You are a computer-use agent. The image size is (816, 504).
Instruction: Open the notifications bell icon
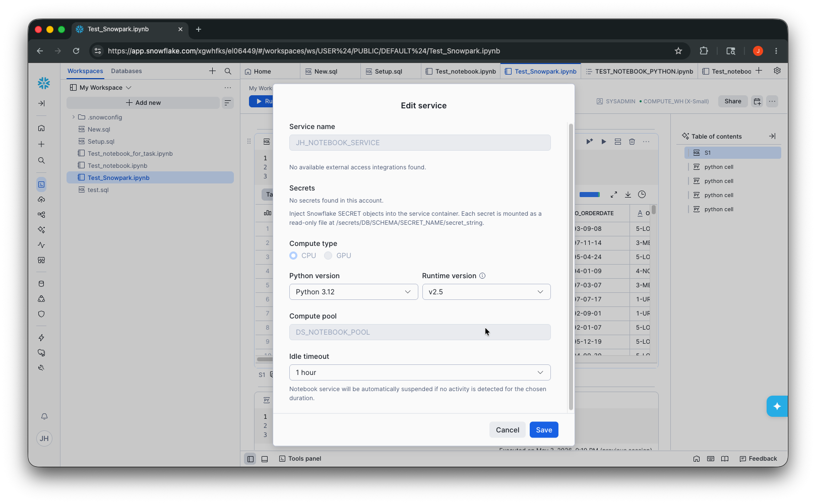(44, 416)
